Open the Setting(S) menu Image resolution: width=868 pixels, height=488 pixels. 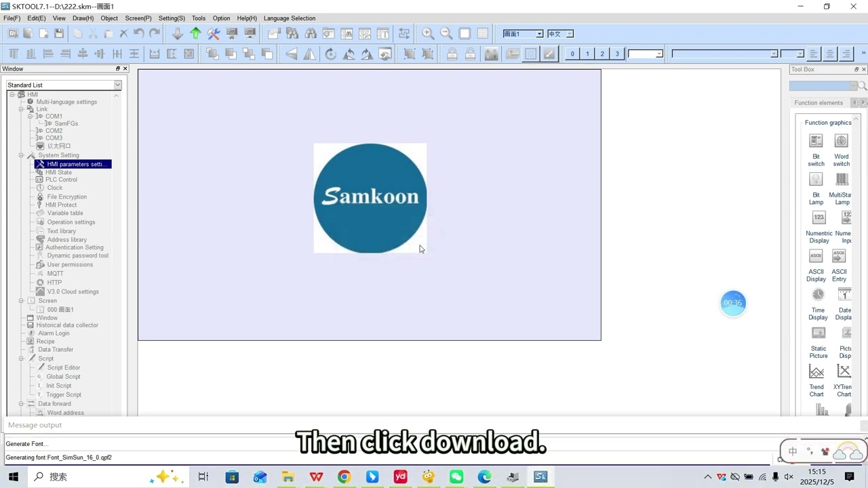click(172, 18)
